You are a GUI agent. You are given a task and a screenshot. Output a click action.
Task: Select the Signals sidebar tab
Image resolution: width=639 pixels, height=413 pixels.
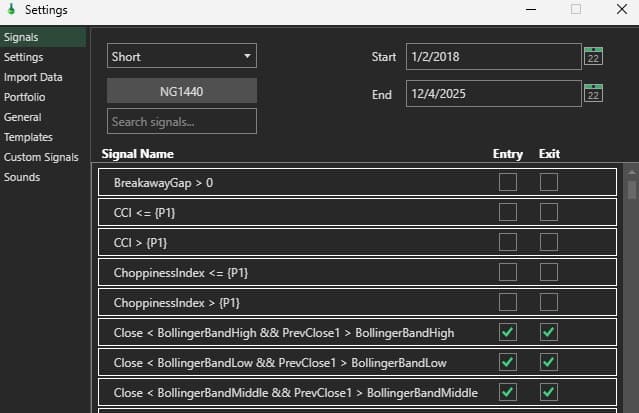click(x=43, y=37)
